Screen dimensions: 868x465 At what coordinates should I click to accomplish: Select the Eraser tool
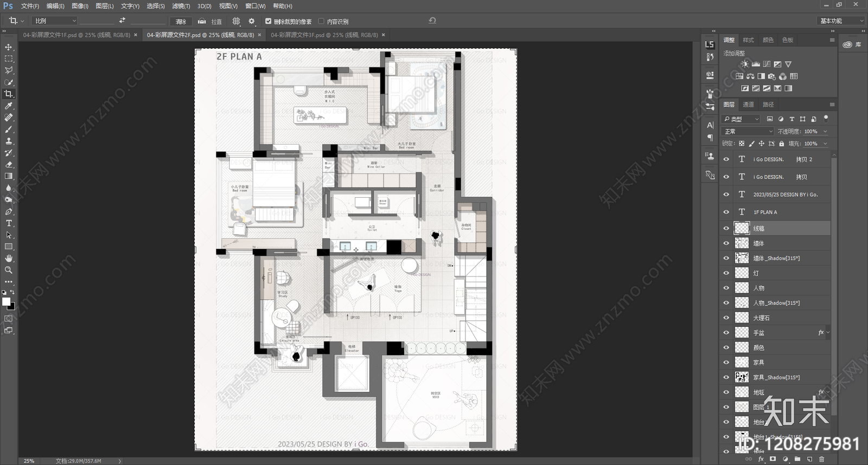(9, 164)
